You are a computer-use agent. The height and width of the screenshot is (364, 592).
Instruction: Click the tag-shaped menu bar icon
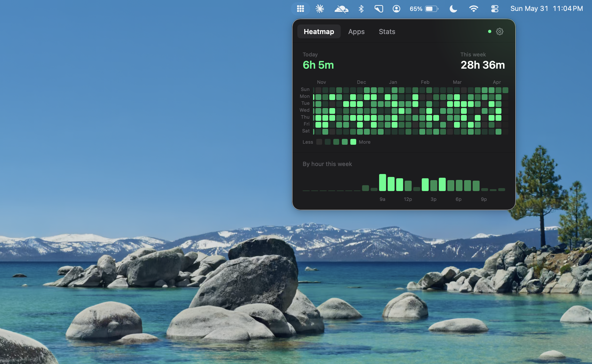(379, 9)
